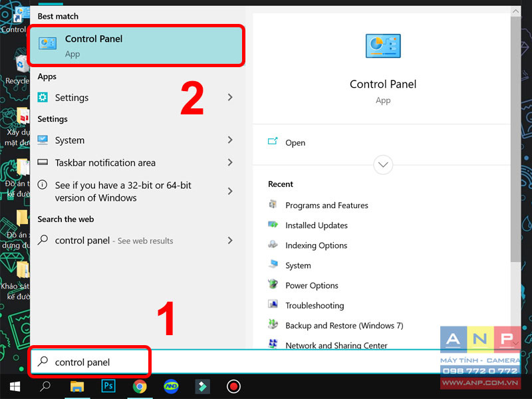This screenshot has width=532, height=399.
Task: Click the Open icon in the preview pane
Action: pos(273,141)
